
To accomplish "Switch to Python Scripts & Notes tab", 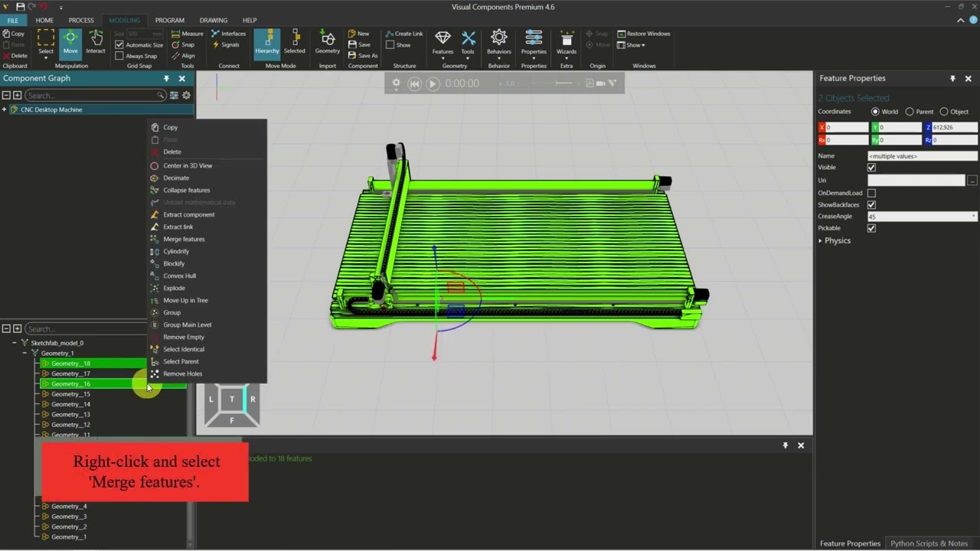I will 929,543.
